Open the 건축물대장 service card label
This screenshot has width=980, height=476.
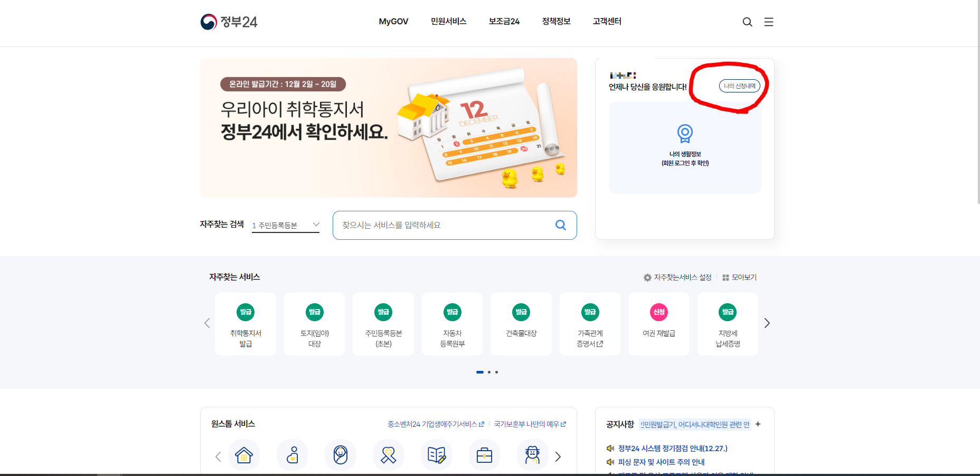[x=521, y=333]
